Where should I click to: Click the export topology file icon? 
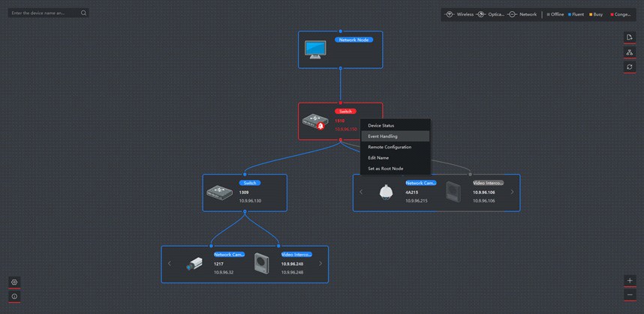pyautogui.click(x=630, y=37)
